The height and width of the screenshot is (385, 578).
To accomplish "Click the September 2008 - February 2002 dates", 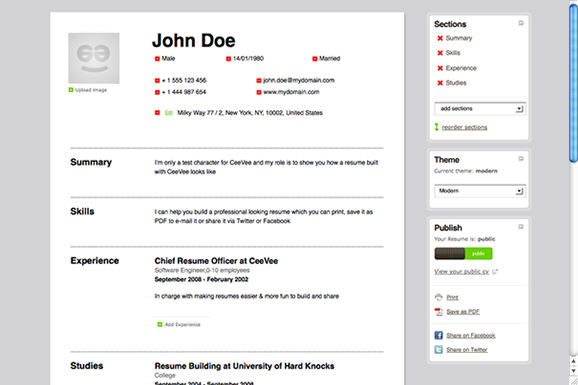I will 201,280.
